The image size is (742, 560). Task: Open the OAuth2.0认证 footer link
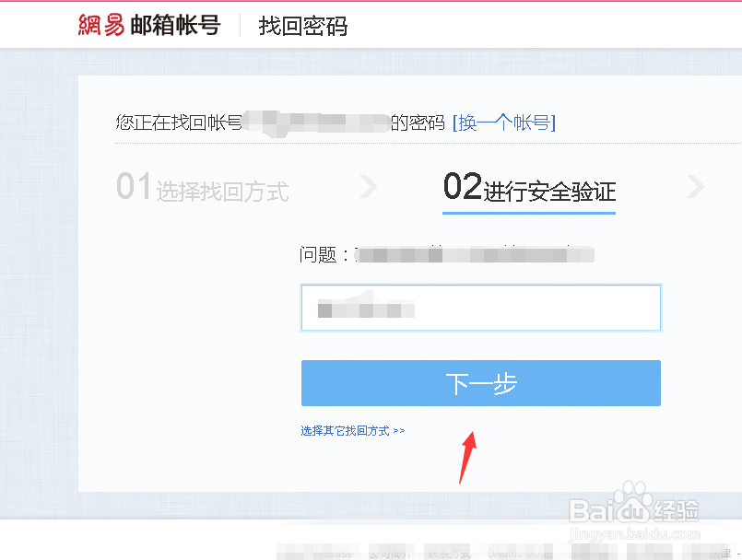520,553
